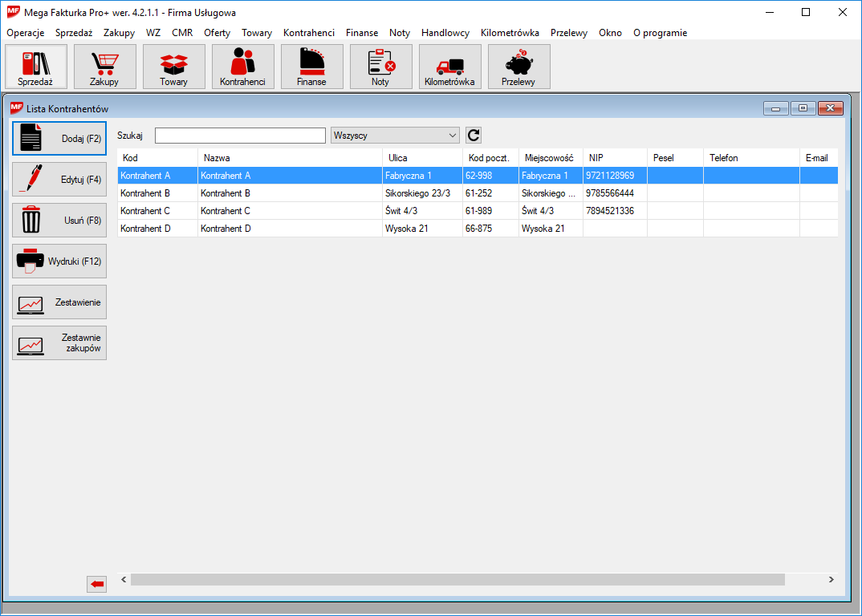Screen dimensions: 862x616
Task: Open the Finanse cash register module
Action: (x=311, y=67)
